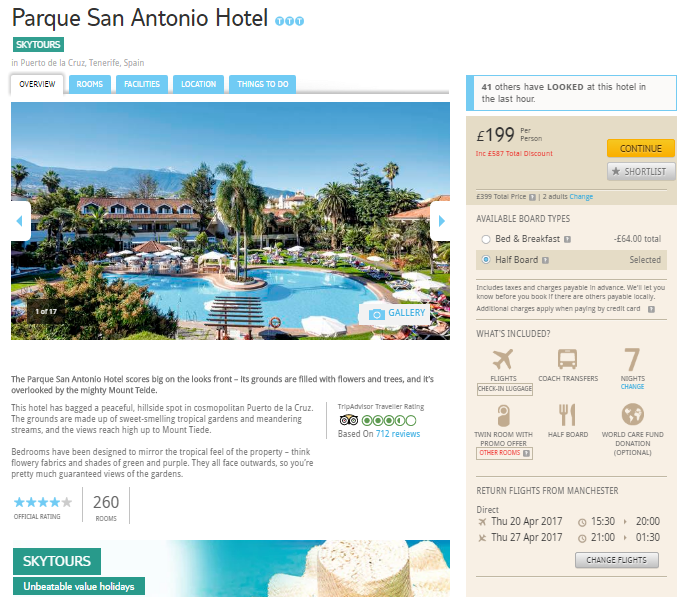This screenshot has width=683, height=597.
Task: Open the Rooms tab
Action: [90, 84]
